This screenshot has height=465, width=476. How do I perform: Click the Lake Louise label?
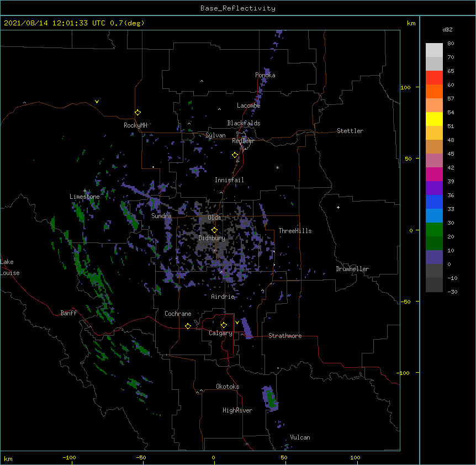pos(10,267)
